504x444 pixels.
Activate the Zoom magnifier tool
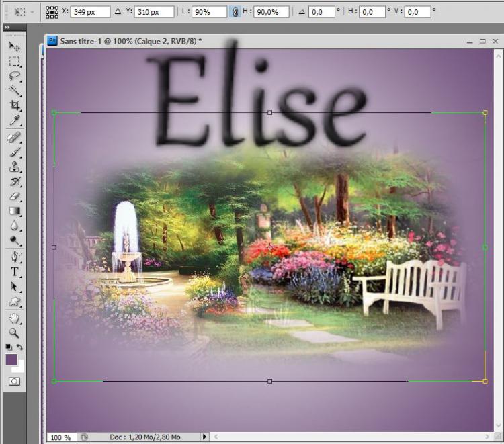[14, 333]
